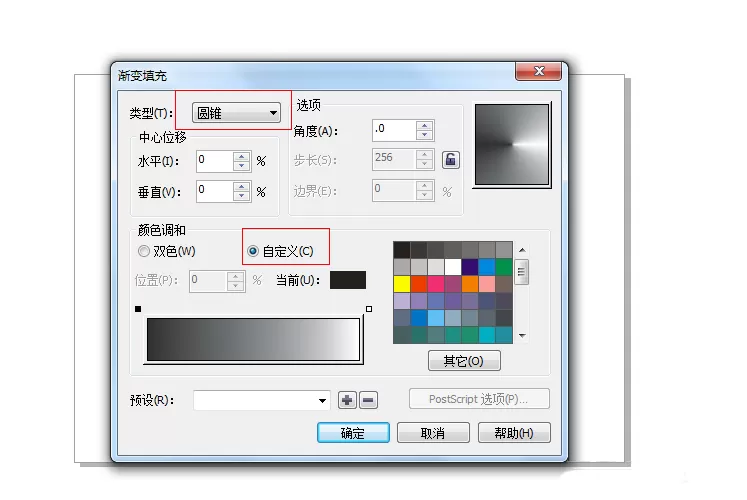Pick the dark purple palette swatch
Screen dimensions: 747x500
point(470,267)
